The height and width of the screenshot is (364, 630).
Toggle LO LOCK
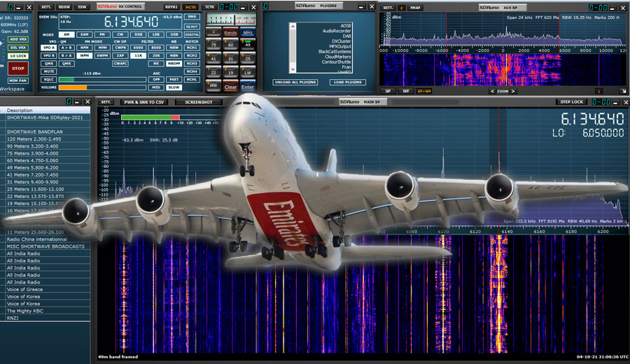coord(18,56)
